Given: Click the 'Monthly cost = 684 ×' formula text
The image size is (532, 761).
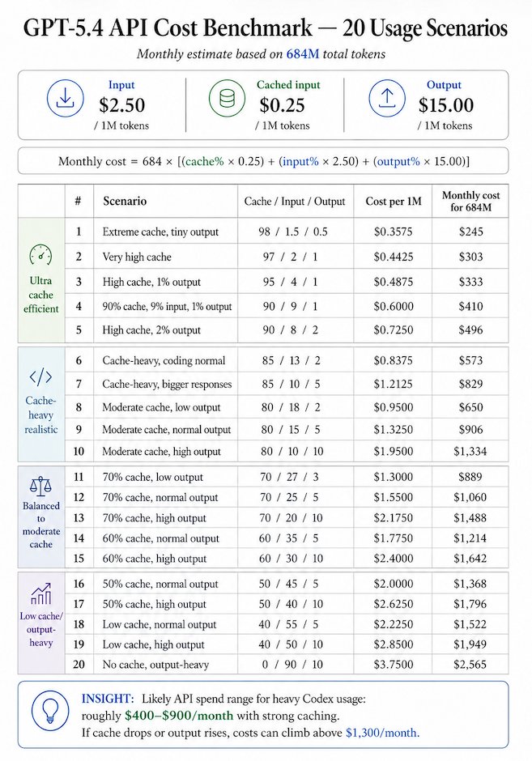Looking at the screenshot, I should (116, 161).
